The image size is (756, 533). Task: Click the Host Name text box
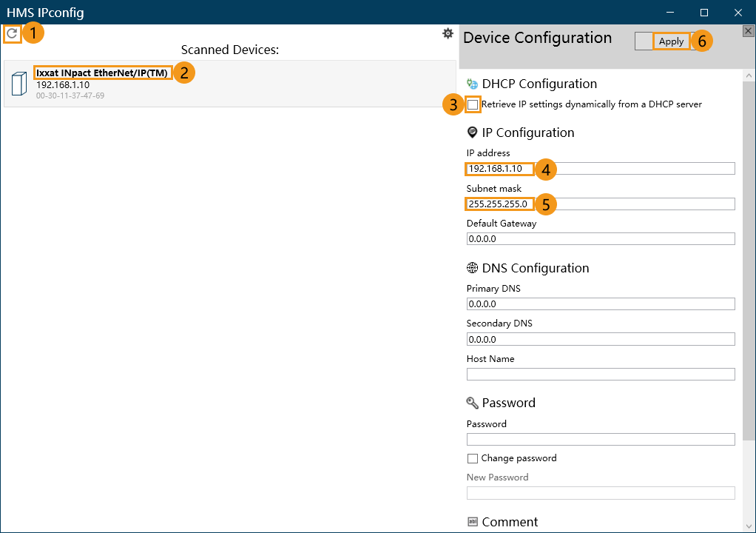601,375
